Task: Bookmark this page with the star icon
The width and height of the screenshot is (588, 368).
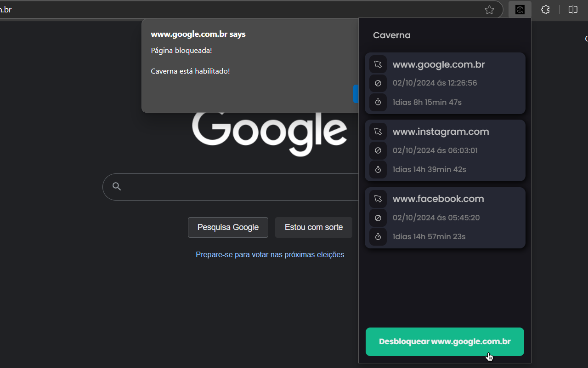Action: [489, 10]
